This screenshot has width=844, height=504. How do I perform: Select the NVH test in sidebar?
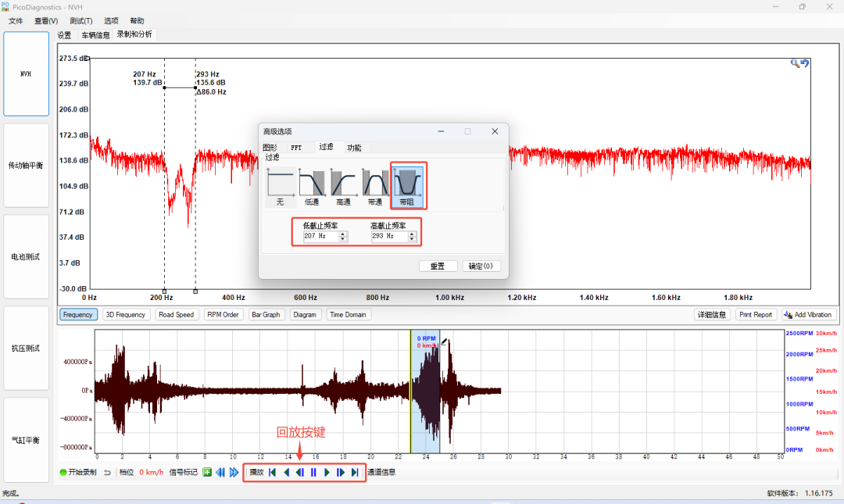[26, 73]
